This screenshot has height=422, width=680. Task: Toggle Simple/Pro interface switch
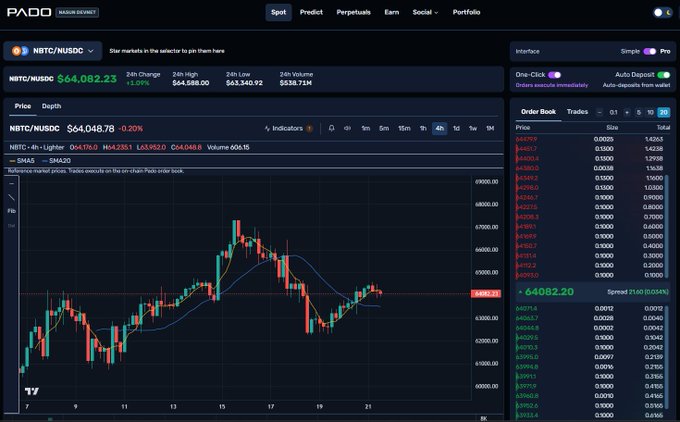650,51
